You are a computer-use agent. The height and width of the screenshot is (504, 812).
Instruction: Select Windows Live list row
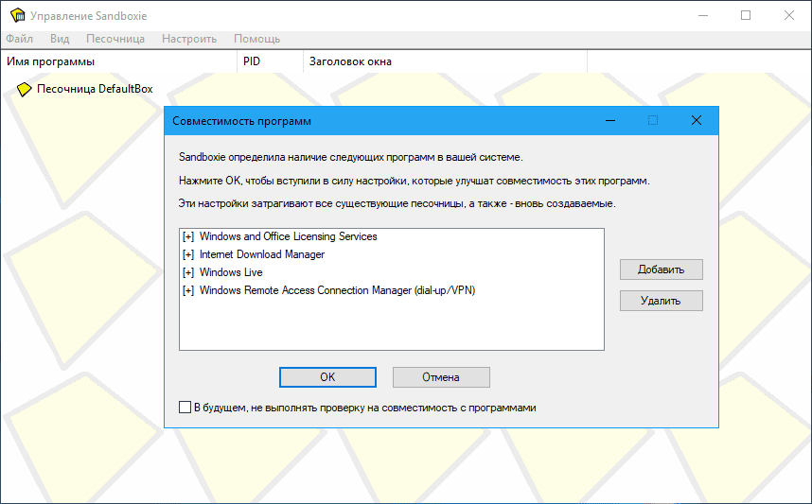click(x=392, y=272)
